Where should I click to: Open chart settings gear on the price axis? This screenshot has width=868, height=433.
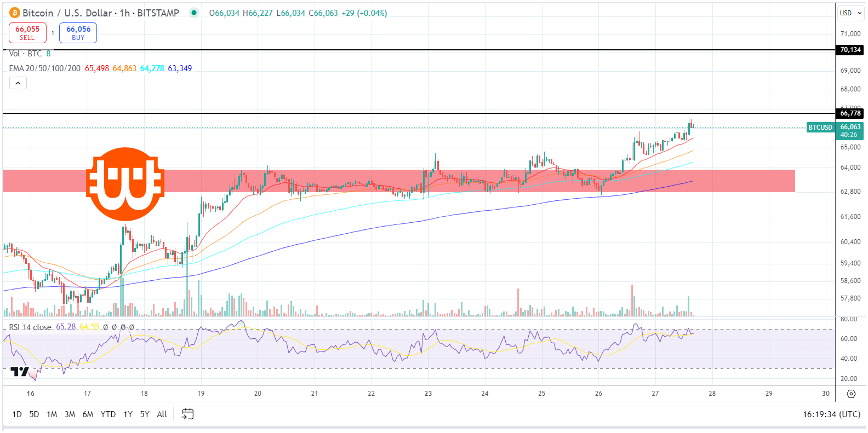(x=851, y=394)
